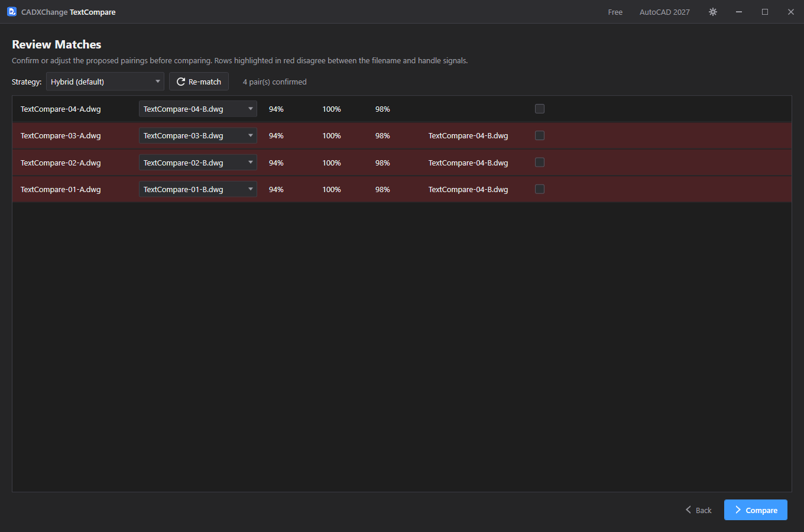Click the Review Matches heading

point(57,44)
